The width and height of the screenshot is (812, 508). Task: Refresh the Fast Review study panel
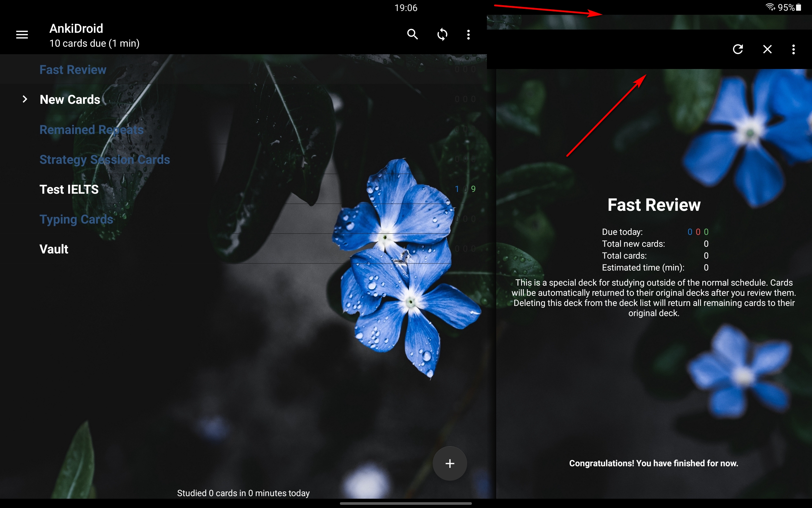[738, 49]
